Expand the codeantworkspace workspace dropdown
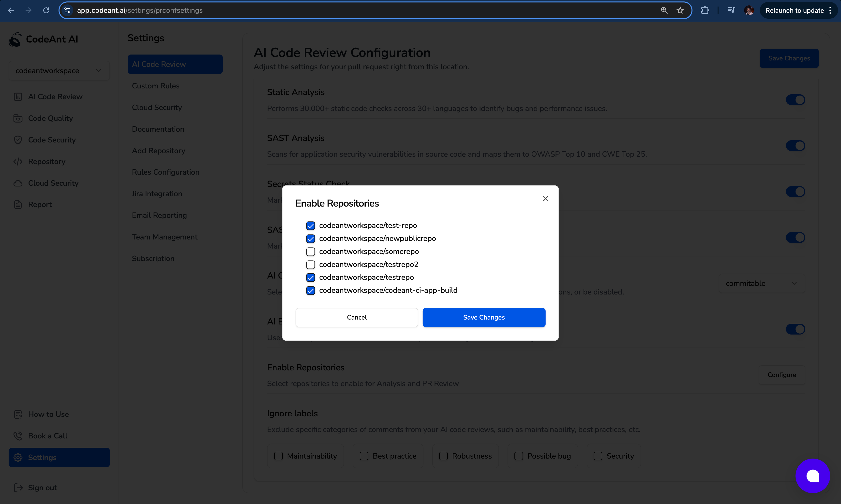 [x=59, y=71]
